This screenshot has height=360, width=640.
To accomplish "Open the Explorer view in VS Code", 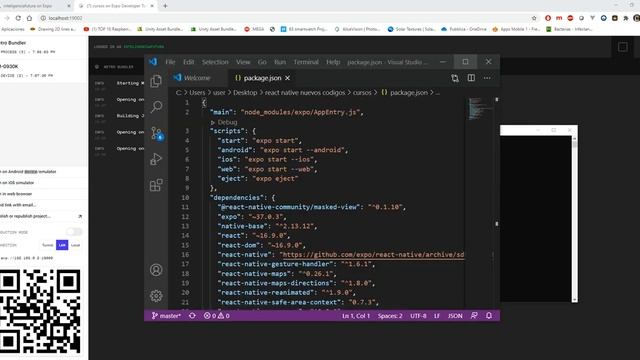I will point(156,81).
